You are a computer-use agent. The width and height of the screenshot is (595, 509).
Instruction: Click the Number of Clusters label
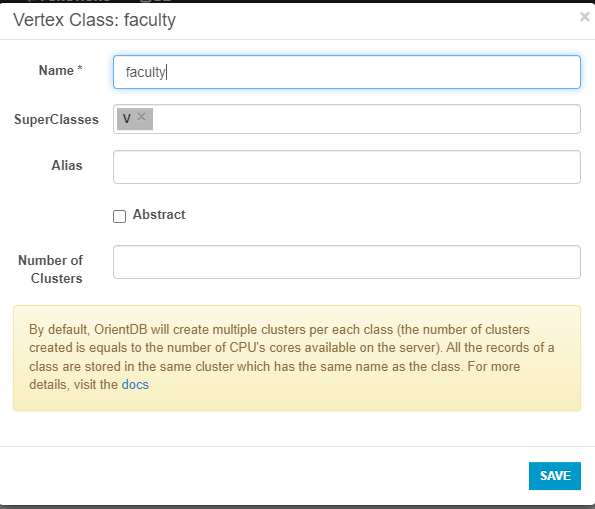tap(50, 269)
